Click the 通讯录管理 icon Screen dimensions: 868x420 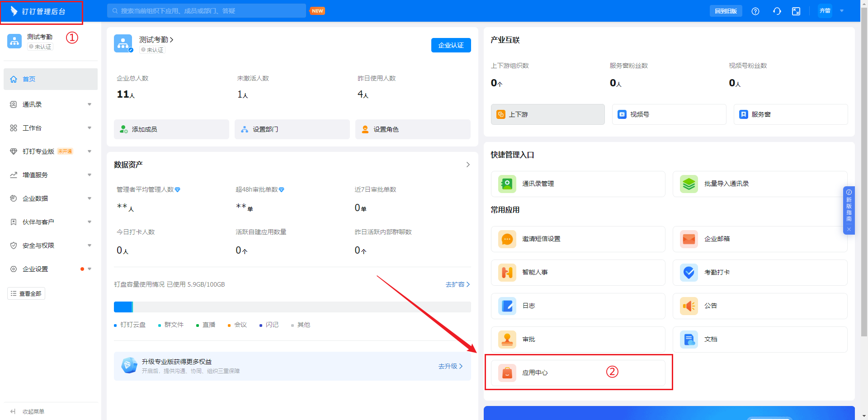[507, 184]
